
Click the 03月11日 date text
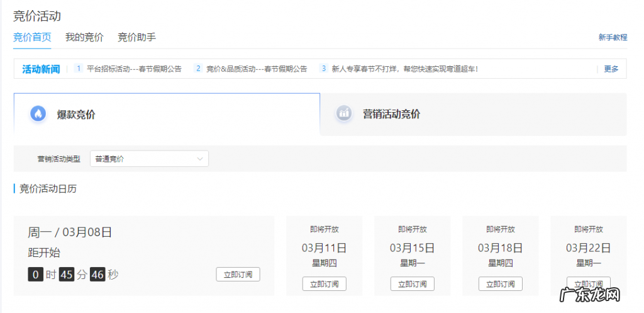tap(324, 248)
